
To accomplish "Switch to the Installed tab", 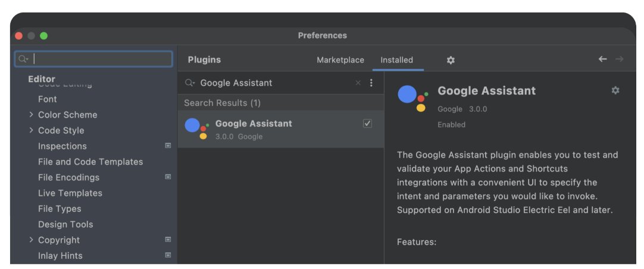I will pos(397,60).
